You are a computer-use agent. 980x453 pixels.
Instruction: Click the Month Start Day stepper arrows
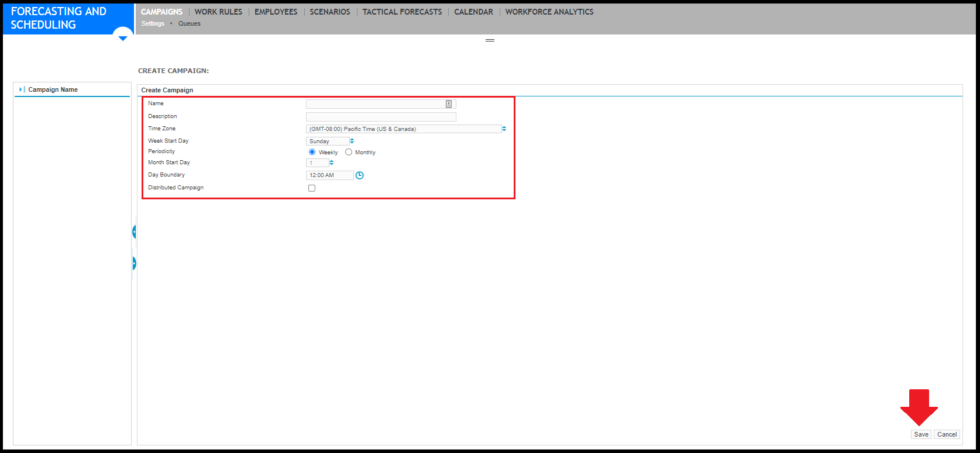click(332, 163)
